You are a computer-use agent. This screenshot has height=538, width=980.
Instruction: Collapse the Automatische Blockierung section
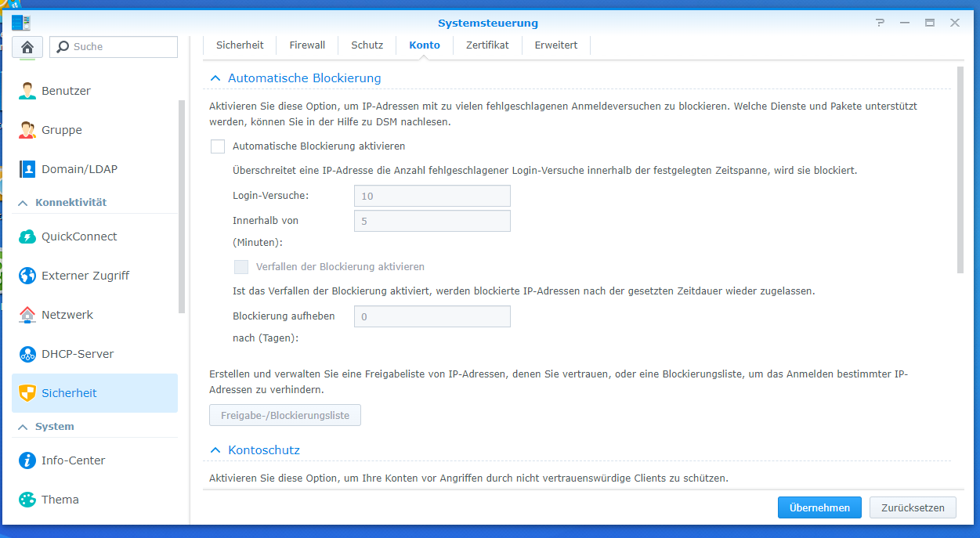[x=215, y=78]
